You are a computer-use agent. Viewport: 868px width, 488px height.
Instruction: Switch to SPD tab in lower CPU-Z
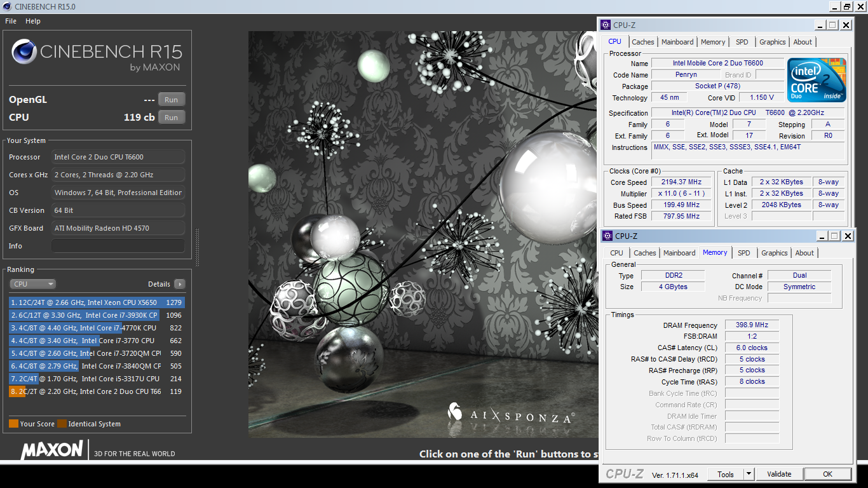(743, 253)
